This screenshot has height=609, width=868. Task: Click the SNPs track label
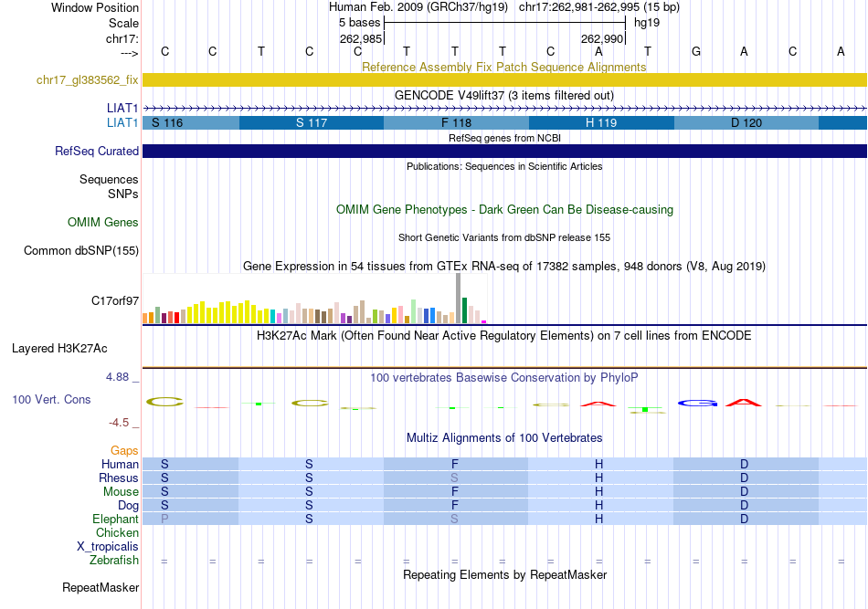pyautogui.click(x=123, y=194)
